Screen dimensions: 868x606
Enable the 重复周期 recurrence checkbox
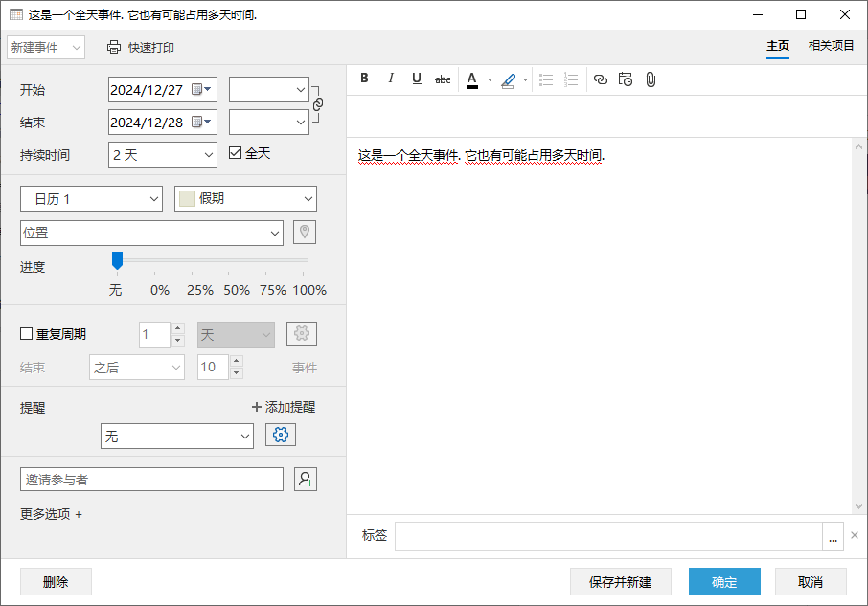26,334
